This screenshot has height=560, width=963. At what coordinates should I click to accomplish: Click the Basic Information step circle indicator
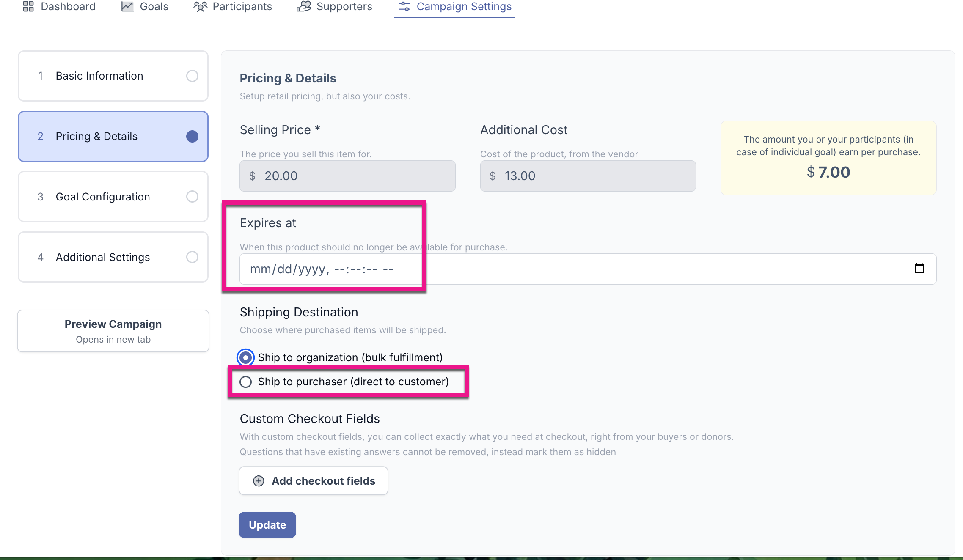pyautogui.click(x=192, y=76)
